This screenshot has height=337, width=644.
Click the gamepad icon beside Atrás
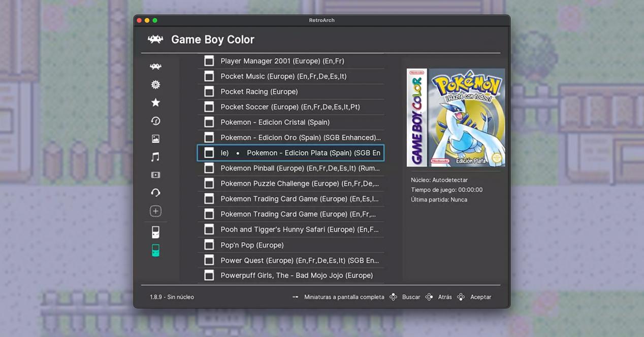tap(429, 297)
